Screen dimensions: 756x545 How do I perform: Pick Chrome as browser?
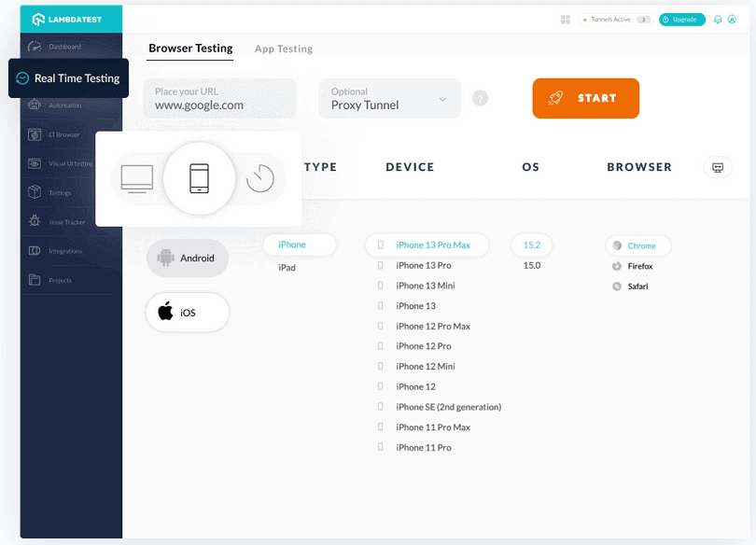637,245
